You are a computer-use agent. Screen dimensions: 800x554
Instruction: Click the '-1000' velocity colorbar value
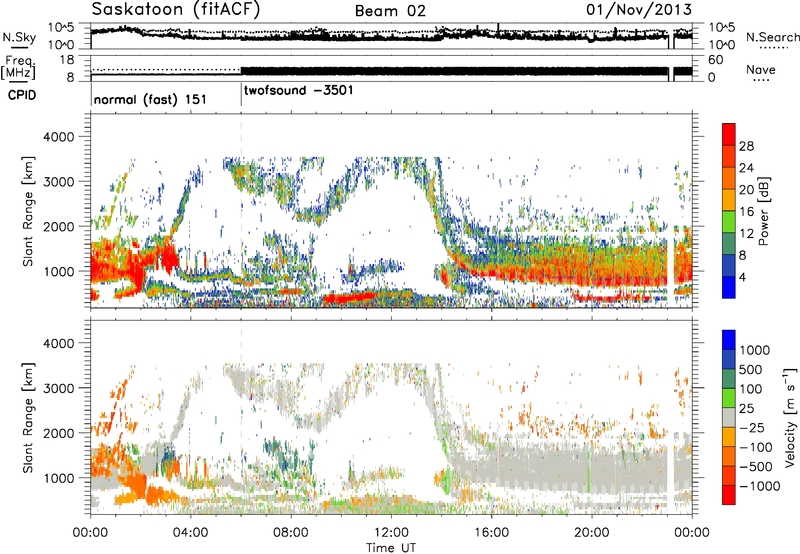(760, 486)
